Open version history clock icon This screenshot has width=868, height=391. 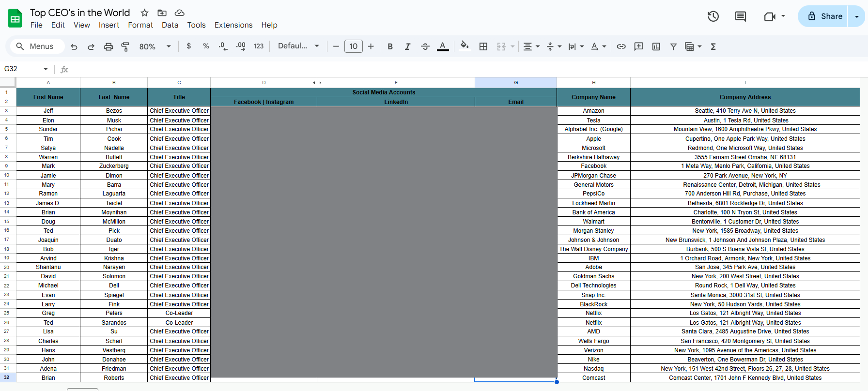[713, 16]
